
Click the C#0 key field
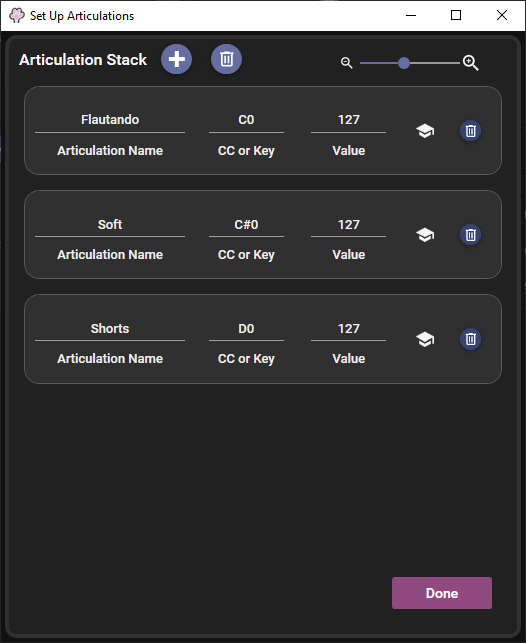tap(246, 225)
